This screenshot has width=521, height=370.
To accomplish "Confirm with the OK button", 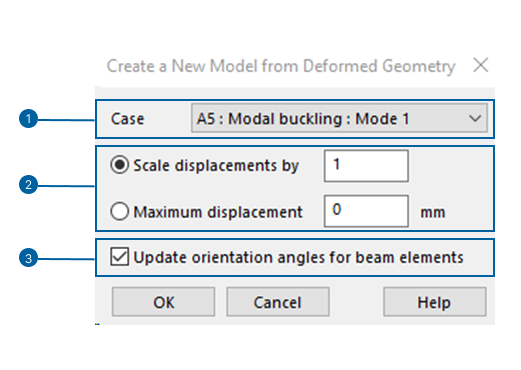I will [163, 302].
